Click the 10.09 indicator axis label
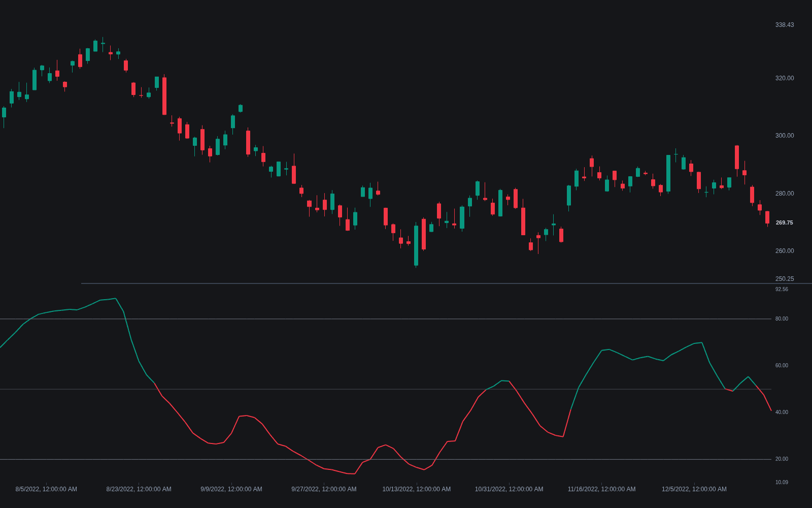 tap(782, 483)
